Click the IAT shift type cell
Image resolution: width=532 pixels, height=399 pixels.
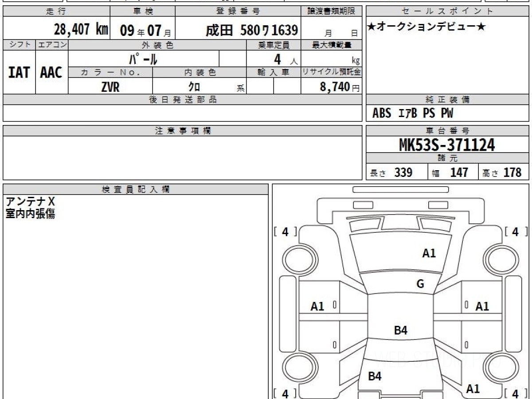19,72
